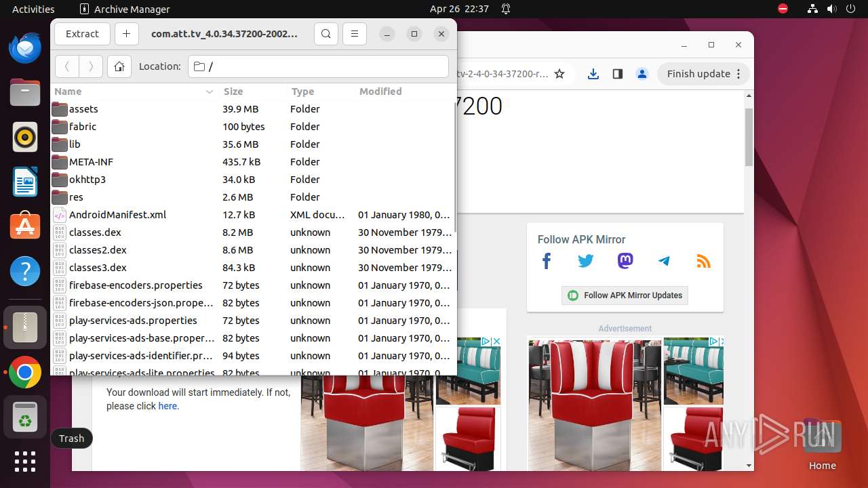Open Ubuntu Software from dock
The height and width of the screenshot is (488, 868).
(25, 226)
